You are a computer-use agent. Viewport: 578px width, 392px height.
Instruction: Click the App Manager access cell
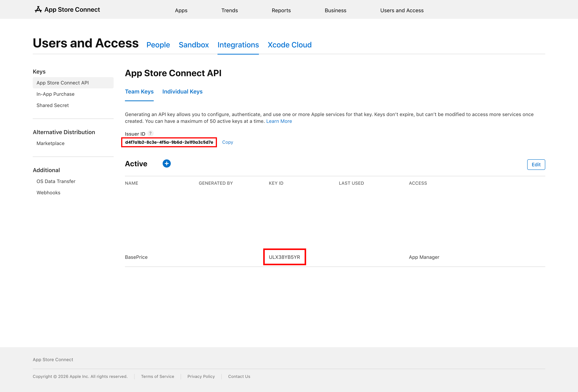pos(424,257)
